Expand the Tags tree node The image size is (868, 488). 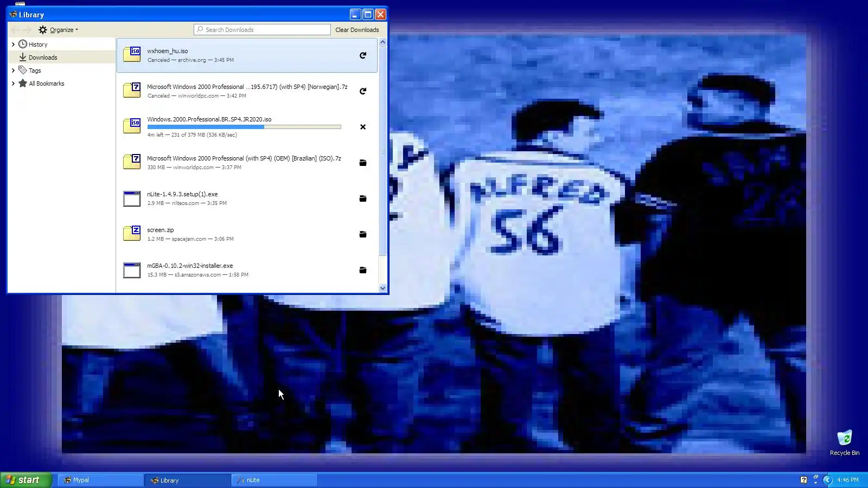[13, 70]
